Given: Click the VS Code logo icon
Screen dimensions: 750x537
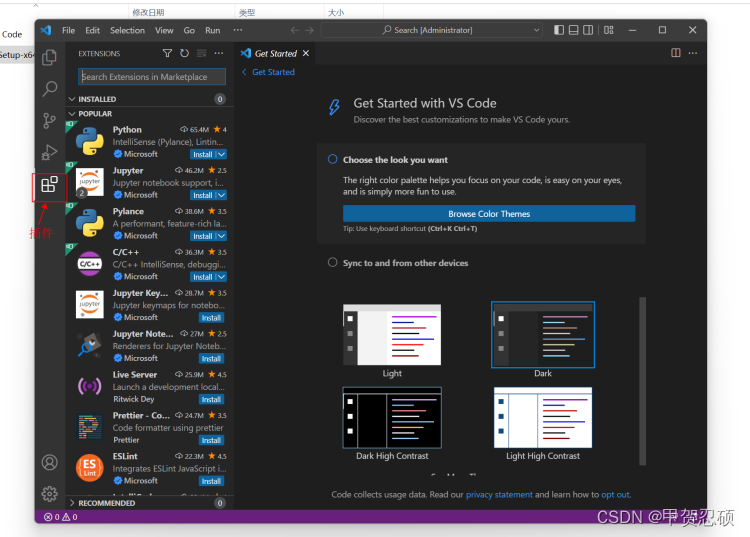Looking at the screenshot, I should coord(46,30).
